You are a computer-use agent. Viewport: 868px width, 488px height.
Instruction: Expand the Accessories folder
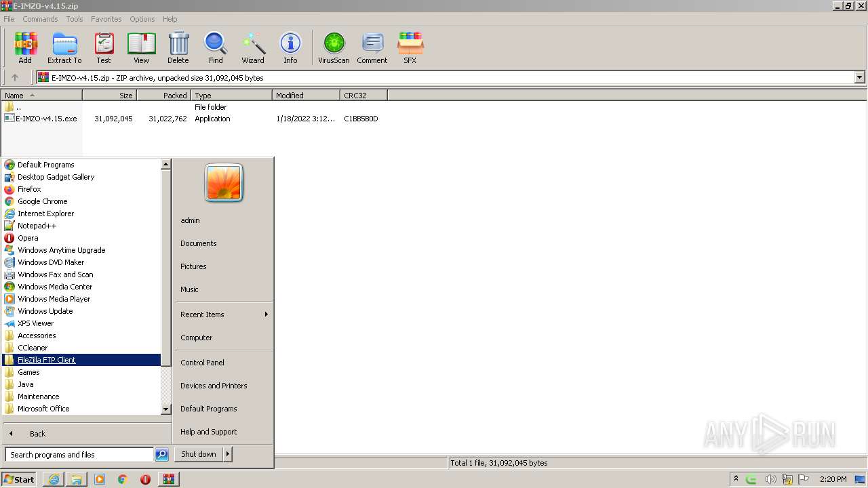coord(81,335)
